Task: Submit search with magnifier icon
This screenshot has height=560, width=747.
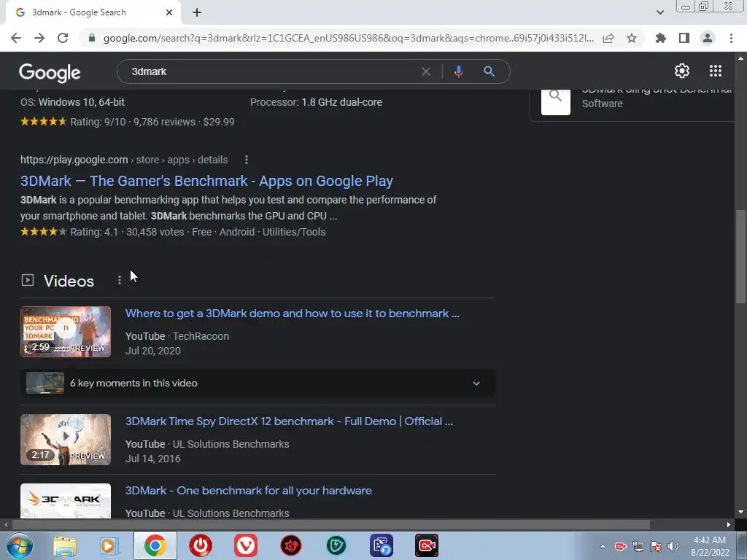Action: pyautogui.click(x=489, y=71)
